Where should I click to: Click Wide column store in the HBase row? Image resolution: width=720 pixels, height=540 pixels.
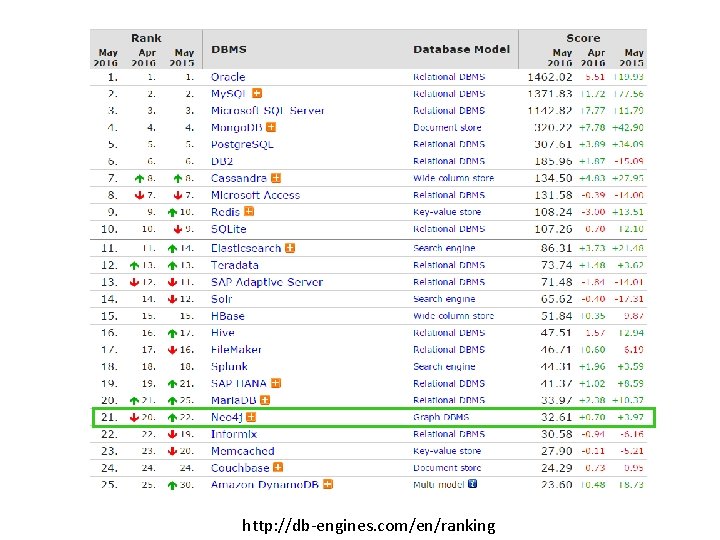tap(454, 316)
